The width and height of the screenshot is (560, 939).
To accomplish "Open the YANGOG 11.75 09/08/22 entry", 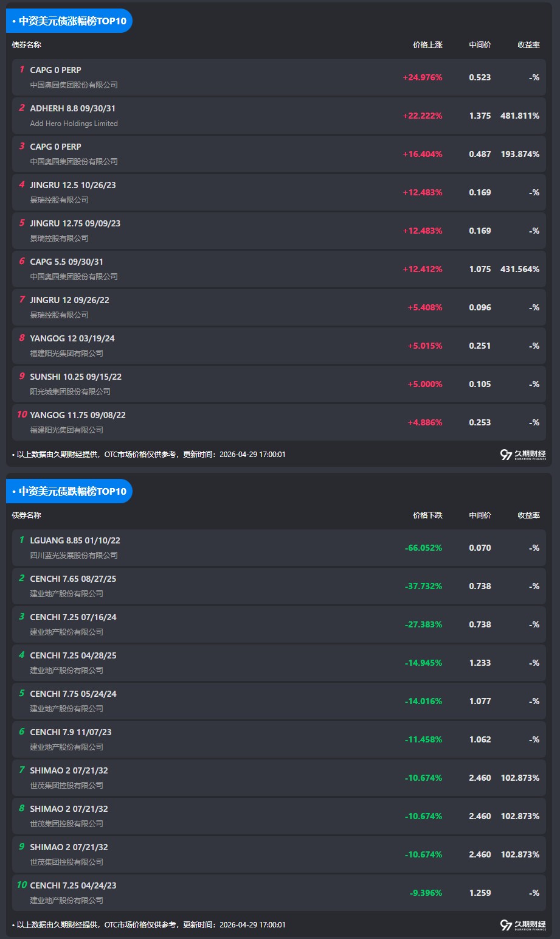I will pos(78,416).
